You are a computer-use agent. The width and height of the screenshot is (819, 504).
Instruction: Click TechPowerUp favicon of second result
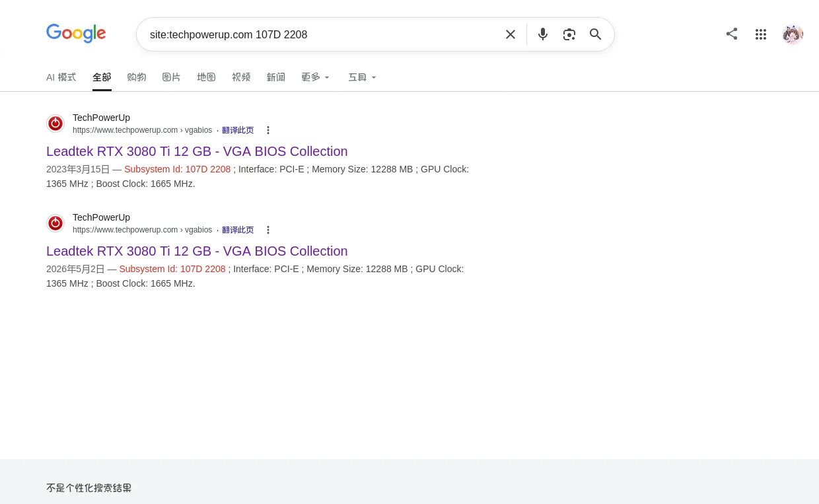point(55,223)
